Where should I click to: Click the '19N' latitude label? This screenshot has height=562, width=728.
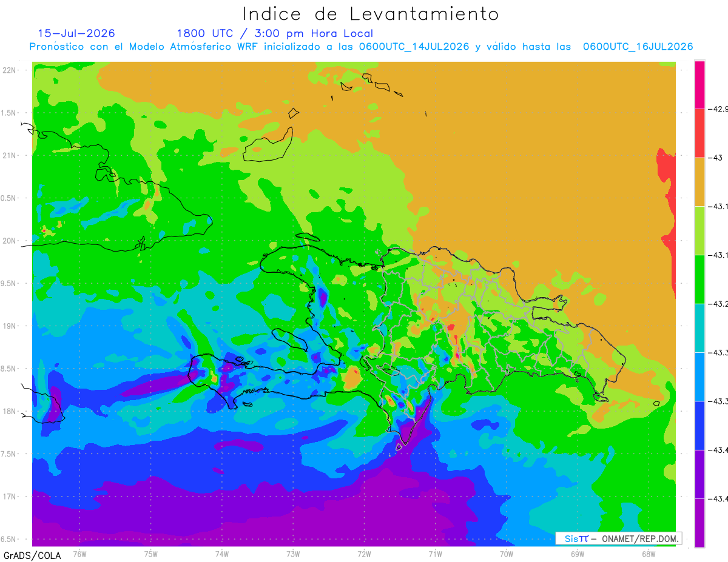click(x=10, y=326)
